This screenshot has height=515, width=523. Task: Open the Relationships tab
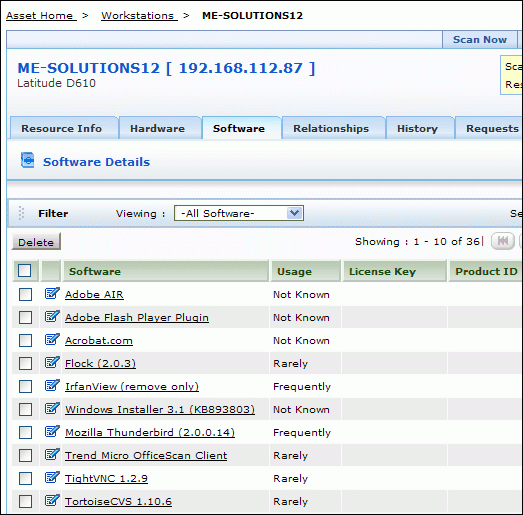click(x=331, y=128)
